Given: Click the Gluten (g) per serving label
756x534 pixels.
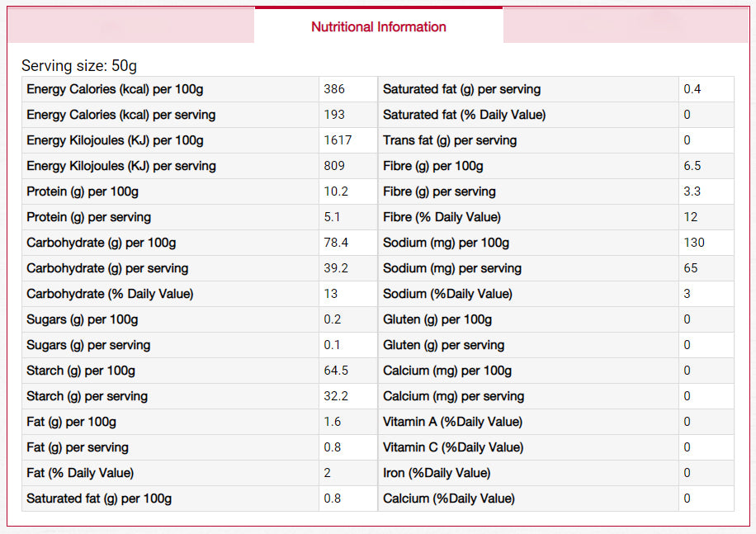Looking at the screenshot, I should click(x=443, y=345).
